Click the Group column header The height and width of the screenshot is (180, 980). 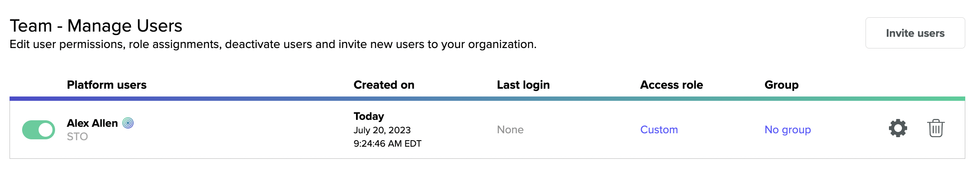point(781,85)
